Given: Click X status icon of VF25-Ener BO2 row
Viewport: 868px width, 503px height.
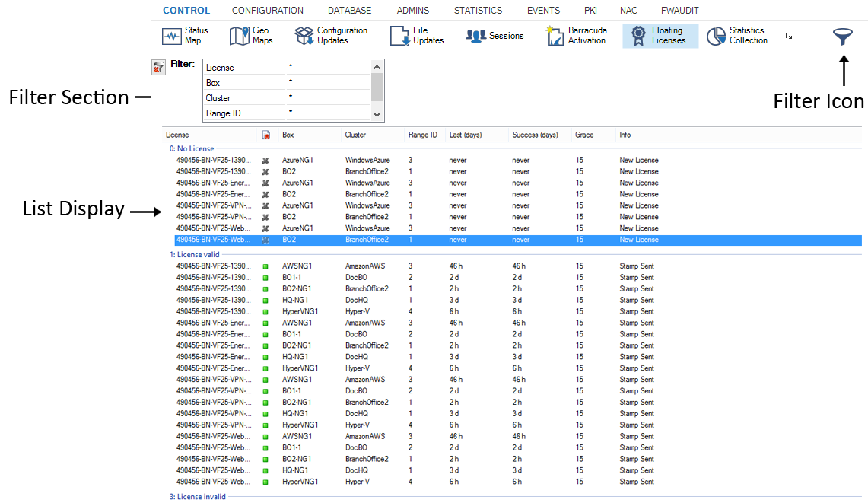Looking at the screenshot, I should (x=265, y=195).
